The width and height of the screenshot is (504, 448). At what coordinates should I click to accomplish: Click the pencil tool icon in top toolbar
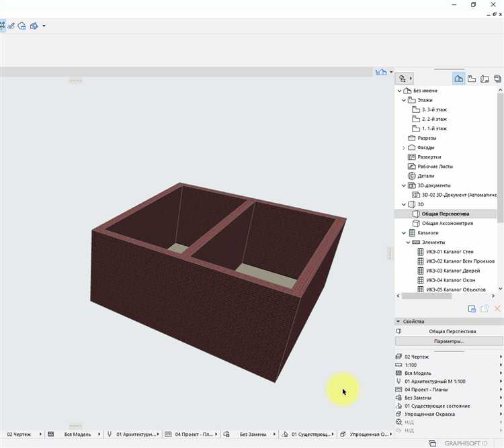point(11,26)
